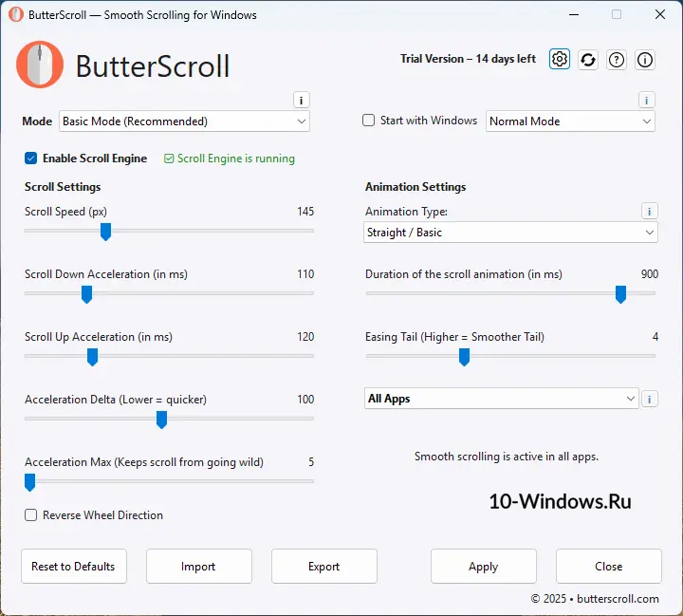
Task: Minimize the ButterScroll window
Action: pos(574,14)
